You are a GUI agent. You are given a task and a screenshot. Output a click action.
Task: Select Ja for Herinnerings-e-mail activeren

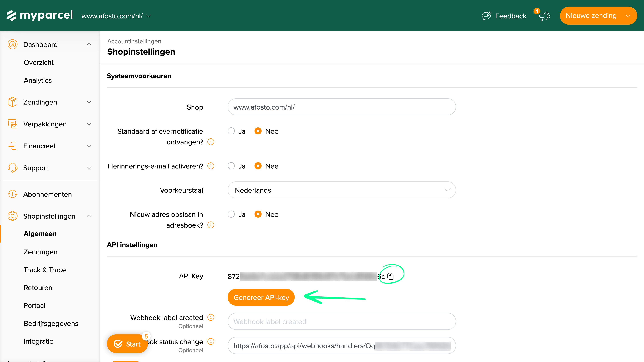click(231, 166)
